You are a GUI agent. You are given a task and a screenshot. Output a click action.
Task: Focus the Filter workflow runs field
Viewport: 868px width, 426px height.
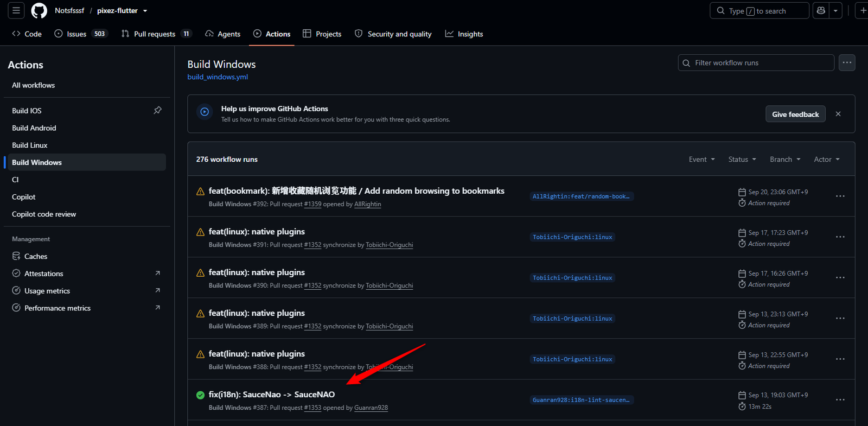pyautogui.click(x=756, y=62)
